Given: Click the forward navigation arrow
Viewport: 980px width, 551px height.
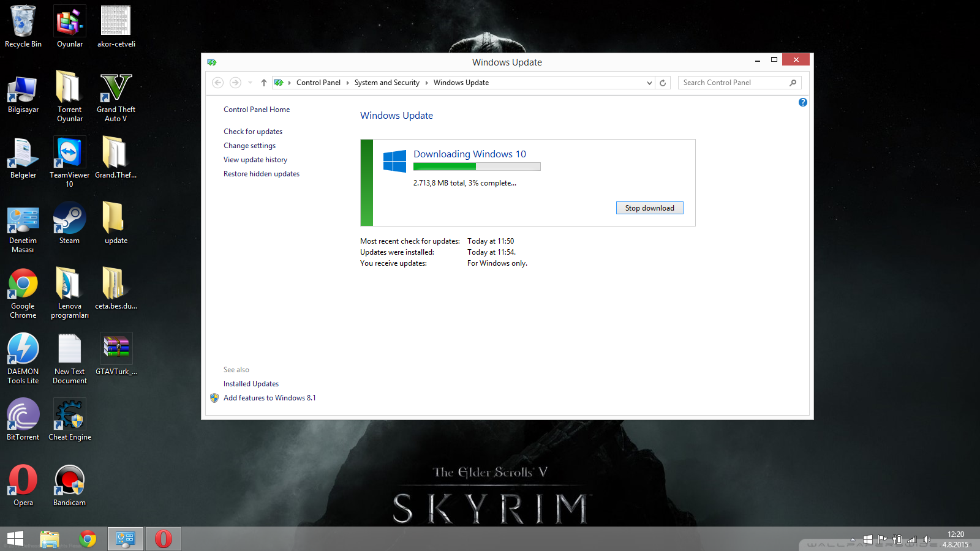Looking at the screenshot, I should [235, 83].
